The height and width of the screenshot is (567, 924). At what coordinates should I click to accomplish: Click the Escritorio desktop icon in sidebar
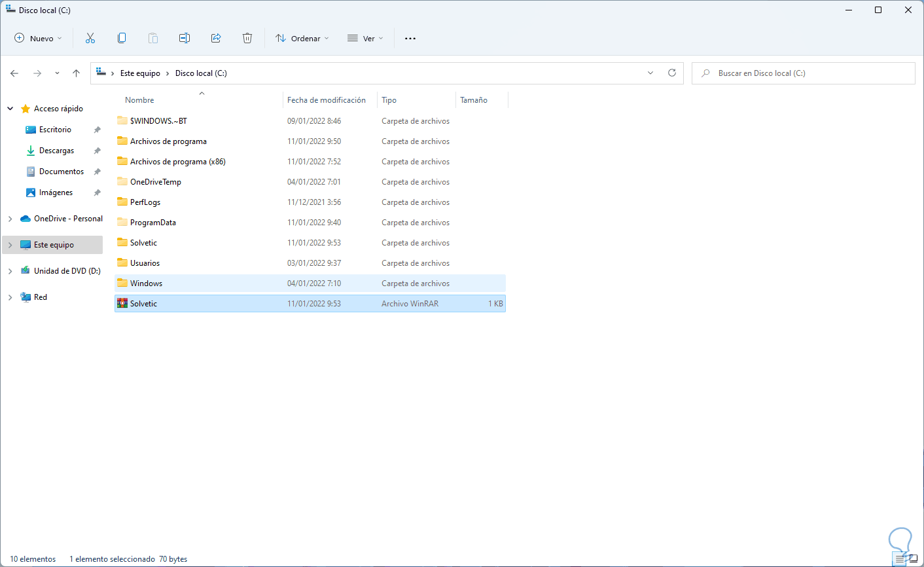coord(31,130)
